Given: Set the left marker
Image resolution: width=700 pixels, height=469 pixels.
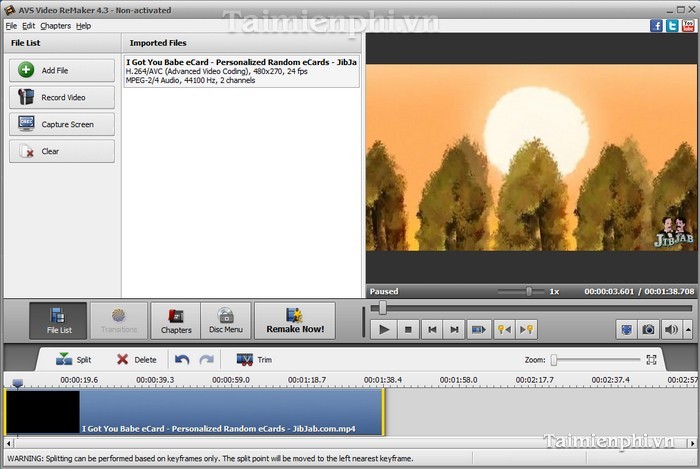Looking at the screenshot, I should pyautogui.click(x=504, y=329).
